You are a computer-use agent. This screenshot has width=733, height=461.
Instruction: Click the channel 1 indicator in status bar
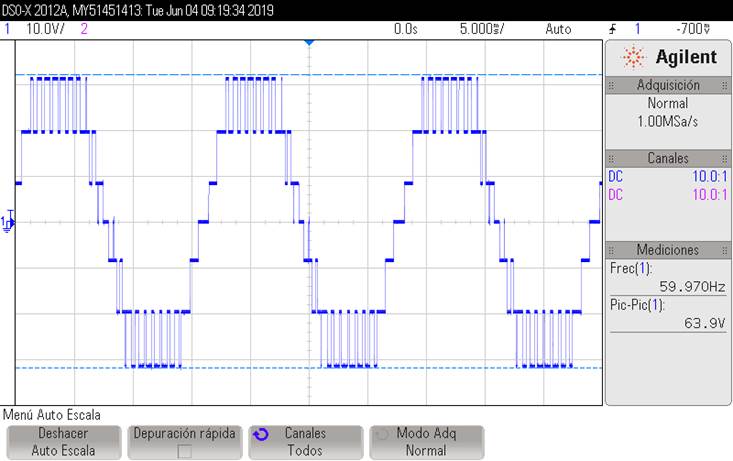click(x=8, y=29)
